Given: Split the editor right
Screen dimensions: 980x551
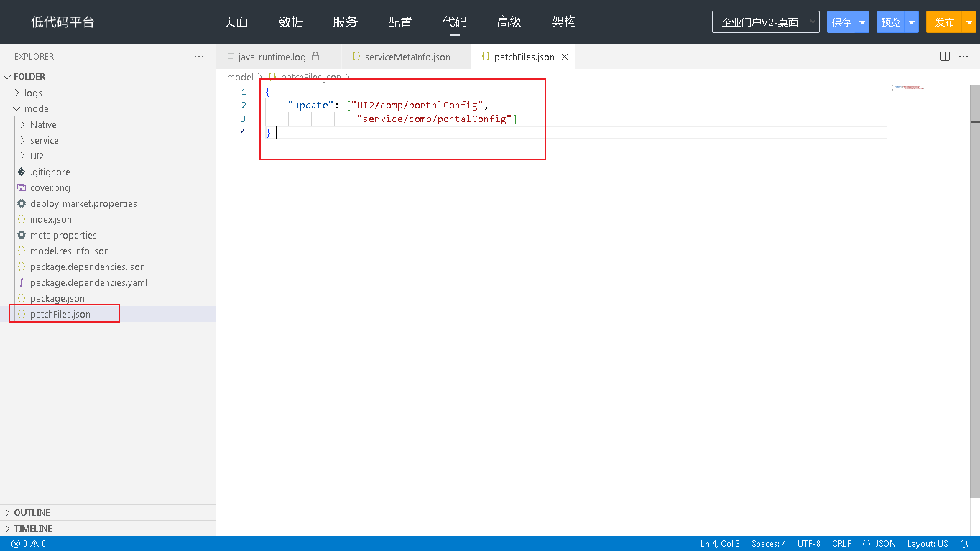Looking at the screenshot, I should [x=946, y=57].
